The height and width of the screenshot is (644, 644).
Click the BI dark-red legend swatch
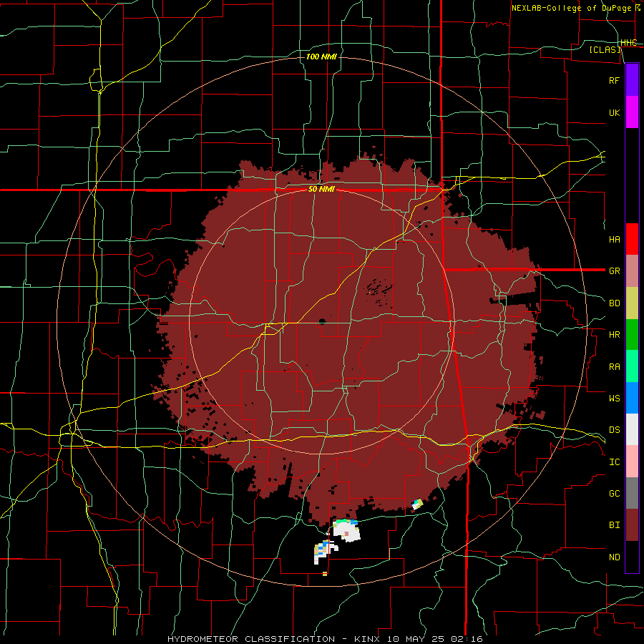click(x=632, y=525)
